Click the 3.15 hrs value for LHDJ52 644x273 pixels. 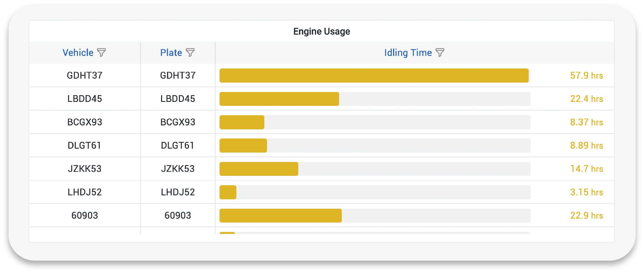point(587,192)
